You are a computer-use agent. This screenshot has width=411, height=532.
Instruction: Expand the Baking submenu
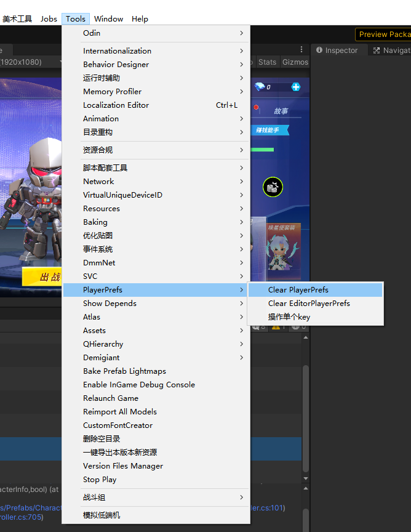click(156, 222)
